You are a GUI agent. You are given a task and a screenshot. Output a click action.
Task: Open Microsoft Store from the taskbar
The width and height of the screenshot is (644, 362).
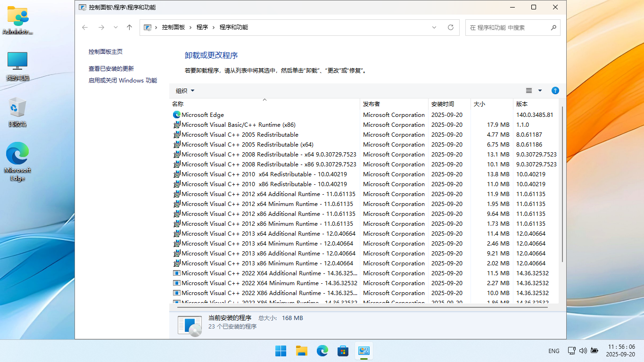point(343,351)
